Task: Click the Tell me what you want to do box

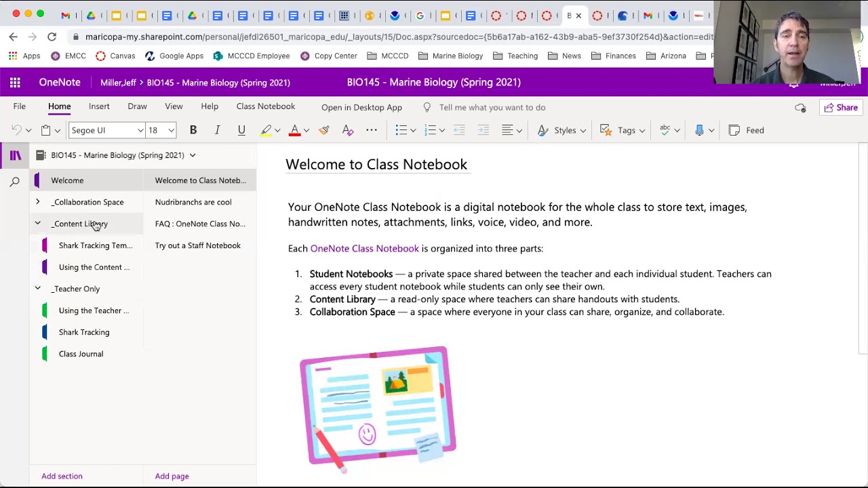Action: 492,107
